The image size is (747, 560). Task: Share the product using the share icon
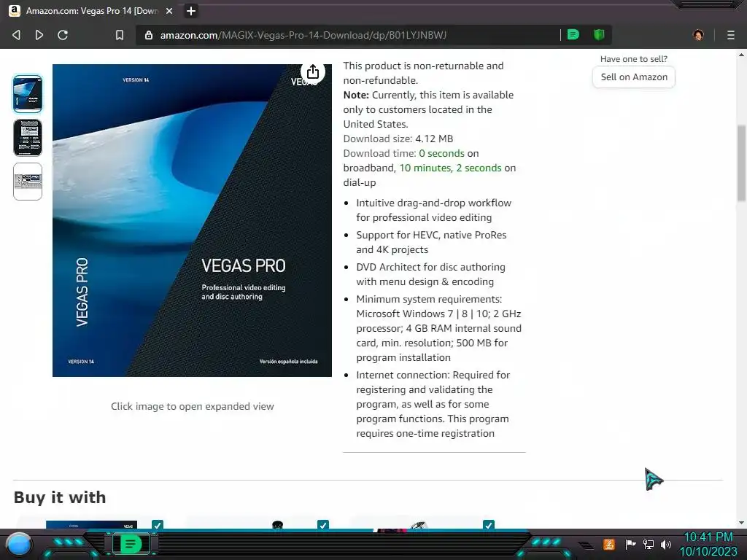(x=312, y=72)
